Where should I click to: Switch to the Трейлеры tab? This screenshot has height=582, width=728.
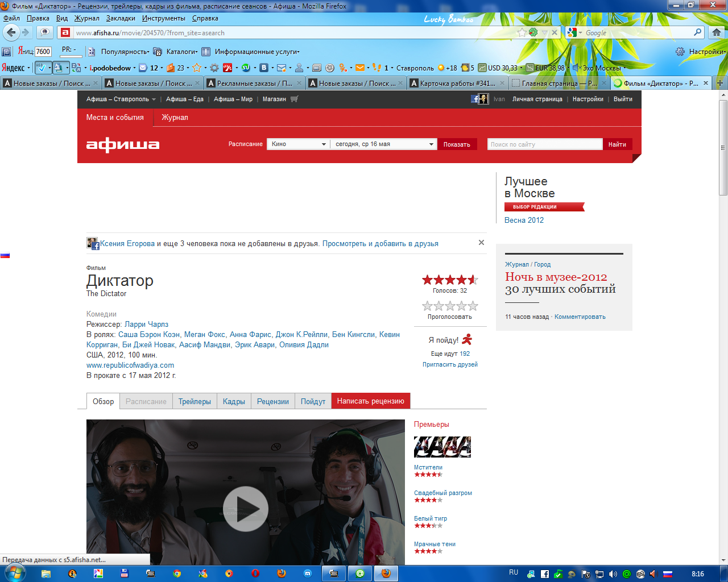tap(195, 401)
